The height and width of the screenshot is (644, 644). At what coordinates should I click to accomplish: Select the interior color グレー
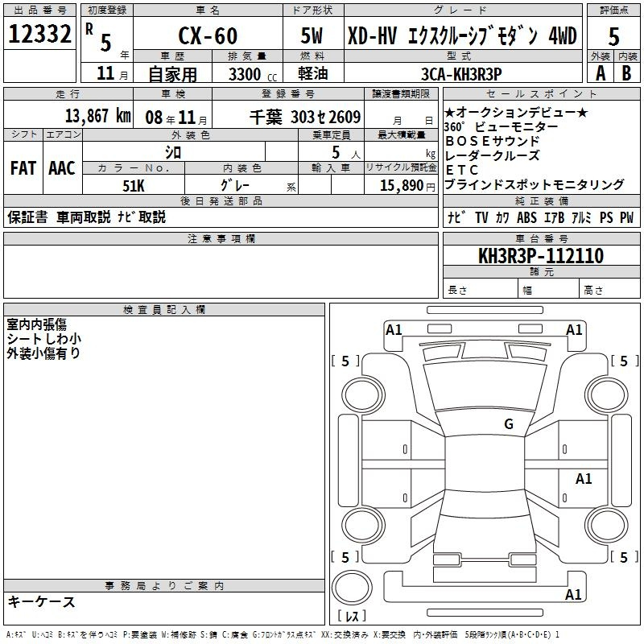point(234,185)
